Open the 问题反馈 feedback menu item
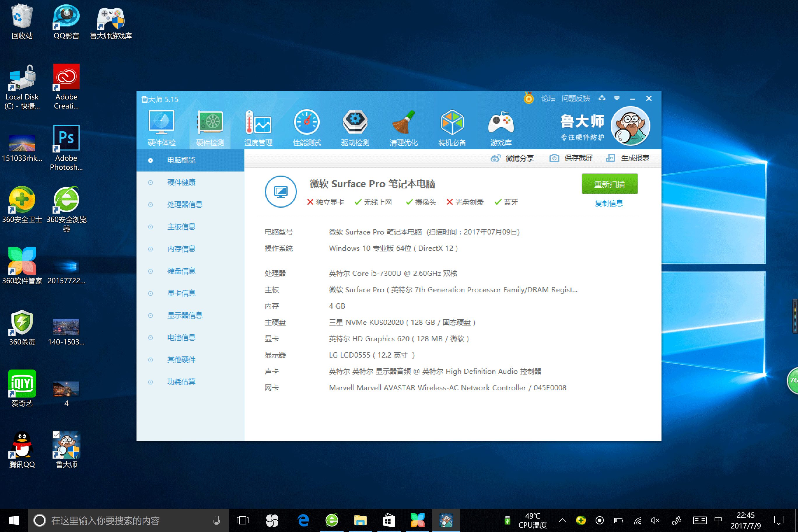This screenshot has width=798, height=532. tap(575, 98)
